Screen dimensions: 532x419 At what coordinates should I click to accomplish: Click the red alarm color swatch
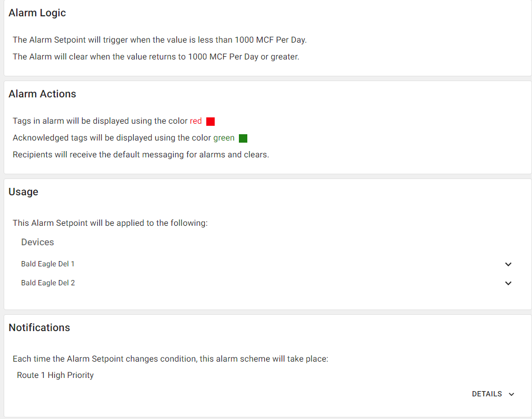[210, 121]
